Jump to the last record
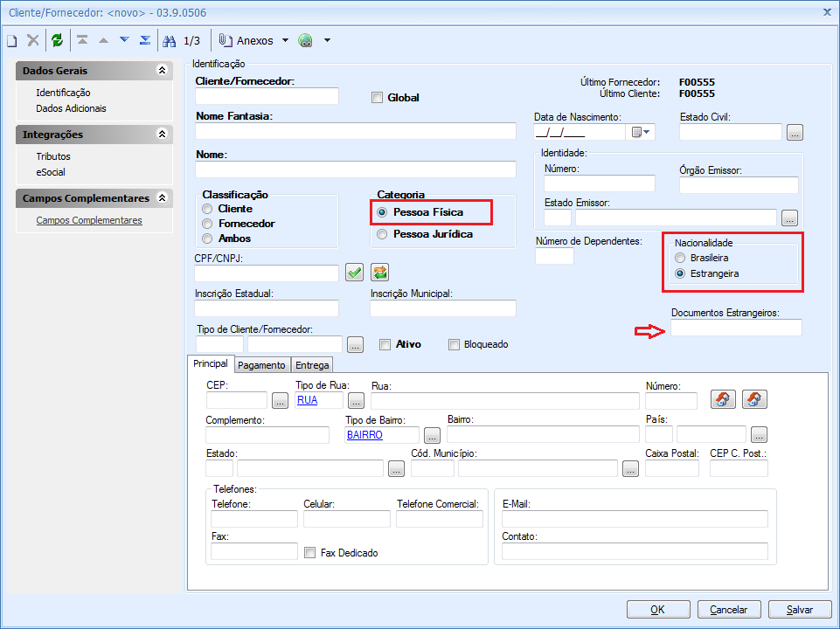Screen dimensions: 840x629 [144, 40]
